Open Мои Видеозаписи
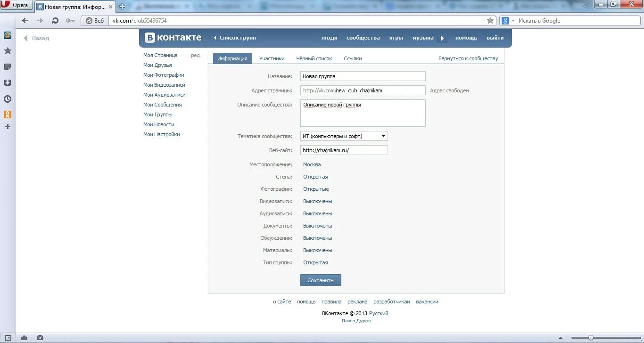Viewport: 644px width, 343px height. pyautogui.click(x=164, y=85)
